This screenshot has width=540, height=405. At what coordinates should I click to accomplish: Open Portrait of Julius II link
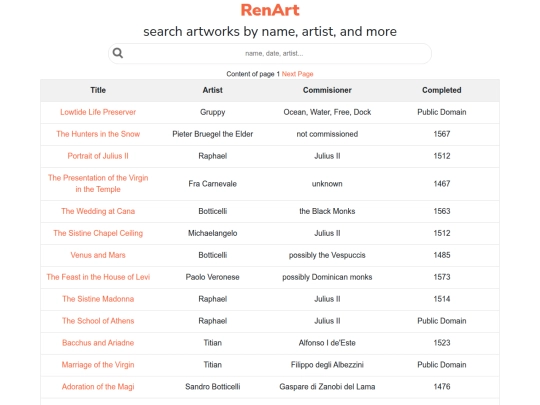click(x=98, y=156)
